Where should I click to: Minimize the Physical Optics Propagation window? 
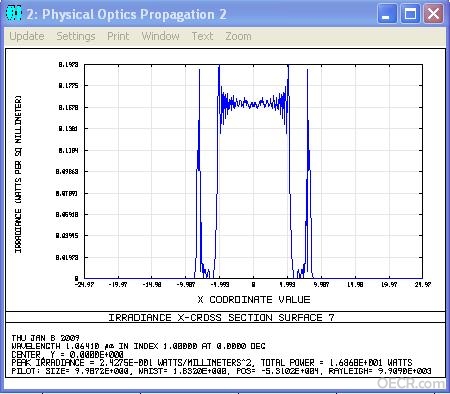[x=386, y=14]
